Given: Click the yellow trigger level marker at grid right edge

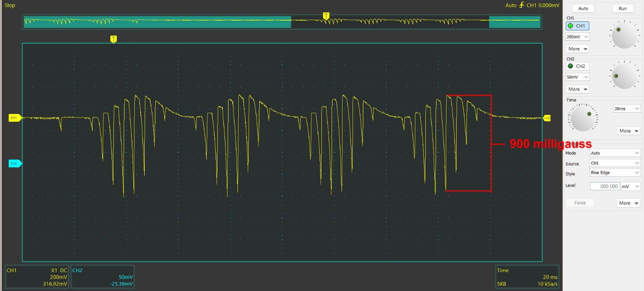Looking at the screenshot, I should 547,118.
